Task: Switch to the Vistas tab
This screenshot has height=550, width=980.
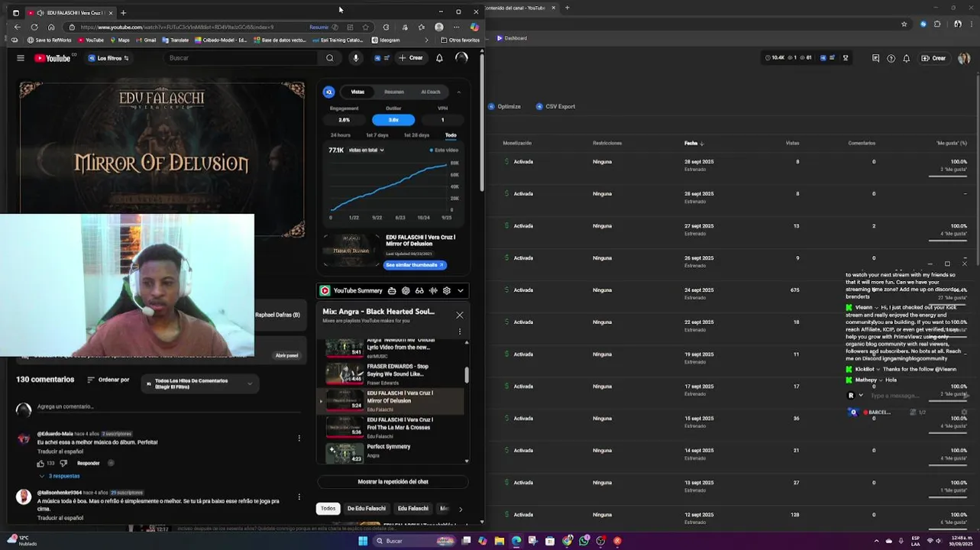Action: coord(357,92)
